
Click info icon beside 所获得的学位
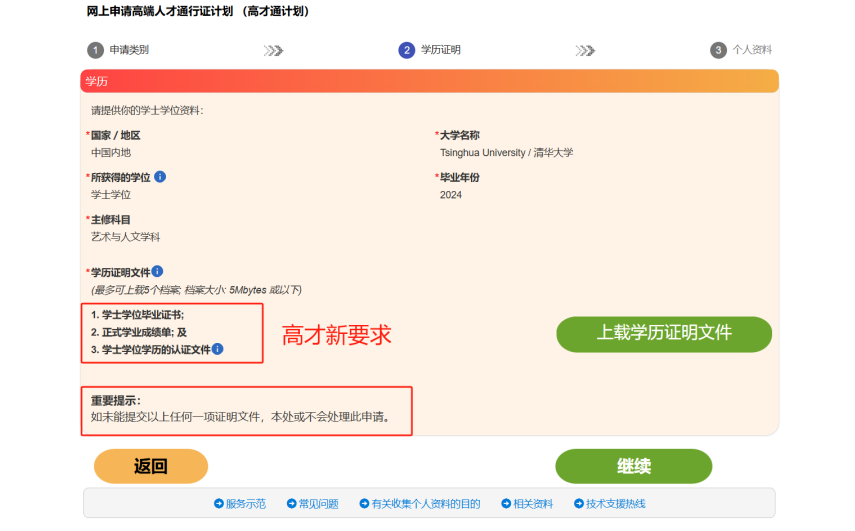coord(160,177)
